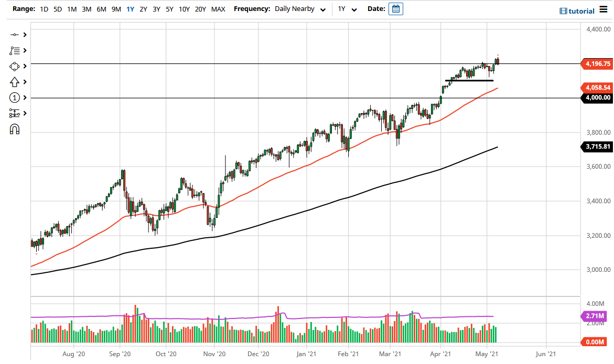Expand the trend line tool options
This screenshot has height=364, width=614.
tap(24, 35)
